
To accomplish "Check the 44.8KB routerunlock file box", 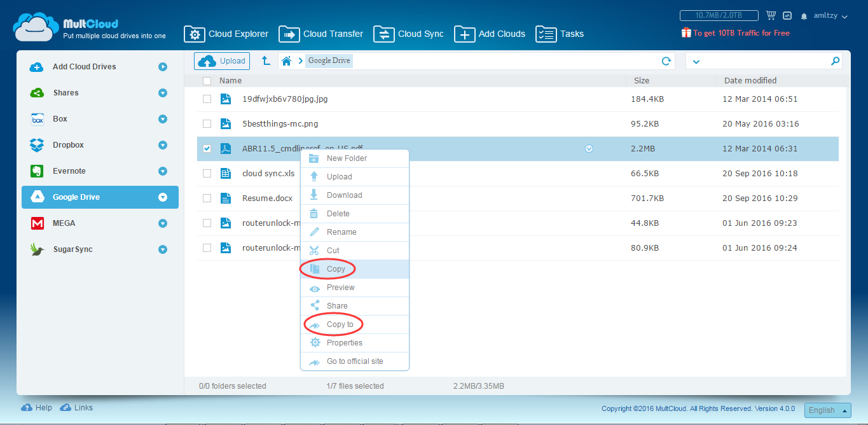I will (x=207, y=223).
